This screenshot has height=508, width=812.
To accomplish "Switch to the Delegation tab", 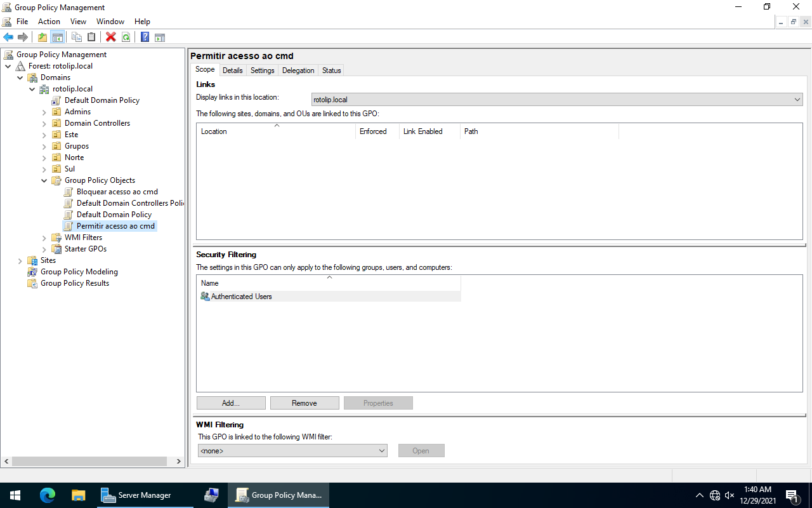I will (x=298, y=70).
